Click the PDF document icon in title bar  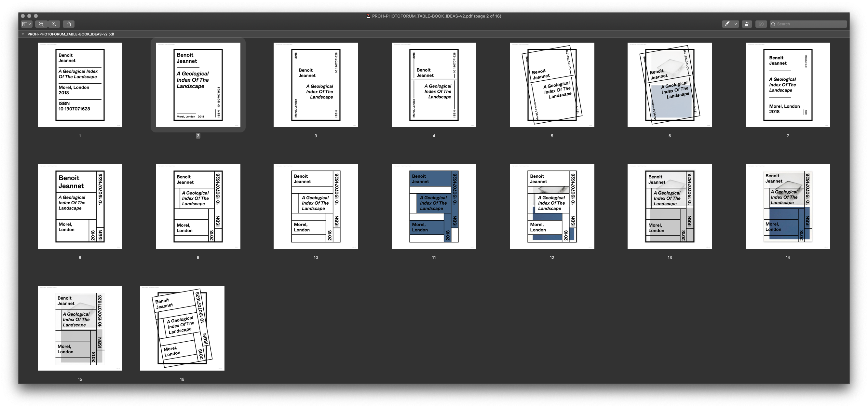coord(368,16)
